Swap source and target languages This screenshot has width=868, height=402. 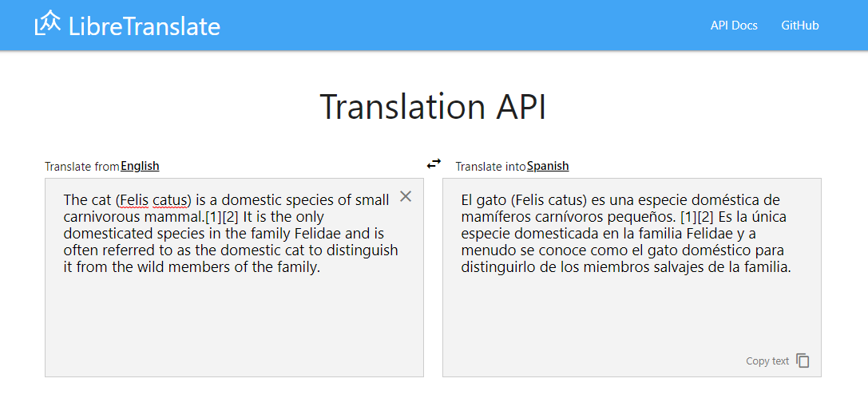(x=434, y=164)
